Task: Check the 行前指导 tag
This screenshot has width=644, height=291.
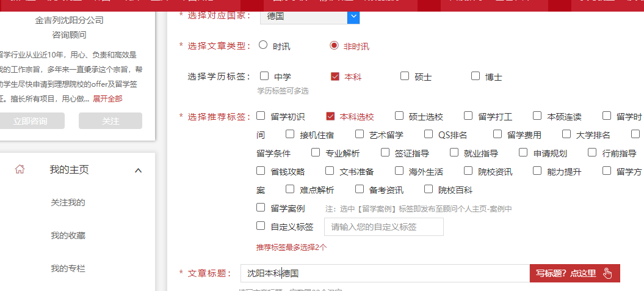Action: click(x=592, y=153)
